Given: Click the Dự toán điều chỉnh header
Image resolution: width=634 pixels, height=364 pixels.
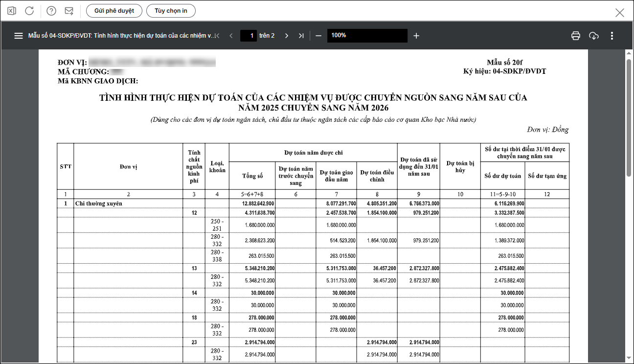Looking at the screenshot, I should (x=377, y=176).
